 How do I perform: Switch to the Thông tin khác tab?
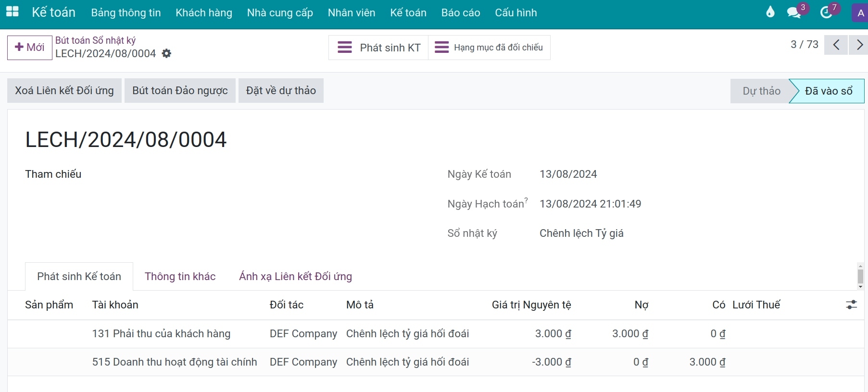point(180,277)
